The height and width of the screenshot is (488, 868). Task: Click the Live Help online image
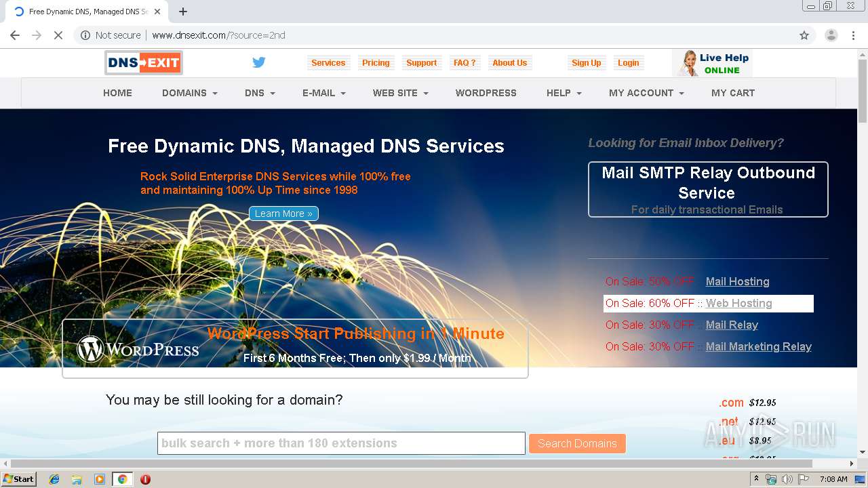pyautogui.click(x=712, y=63)
